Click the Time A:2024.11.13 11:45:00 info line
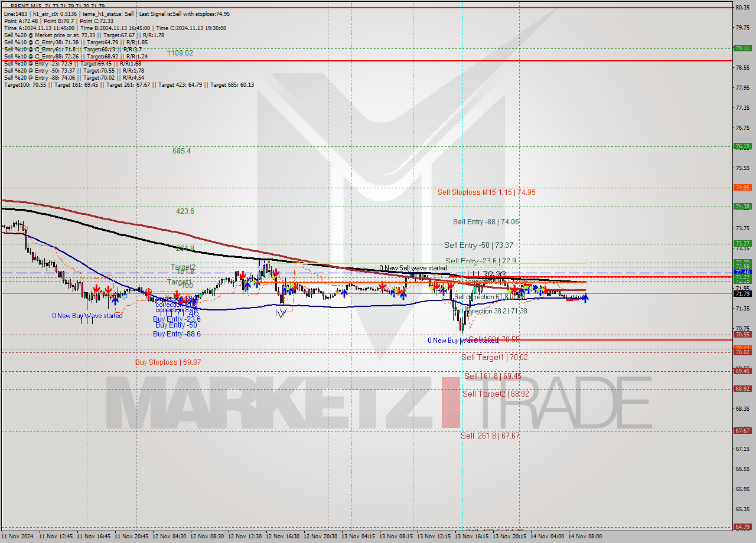756x543 pixels. tap(115, 28)
